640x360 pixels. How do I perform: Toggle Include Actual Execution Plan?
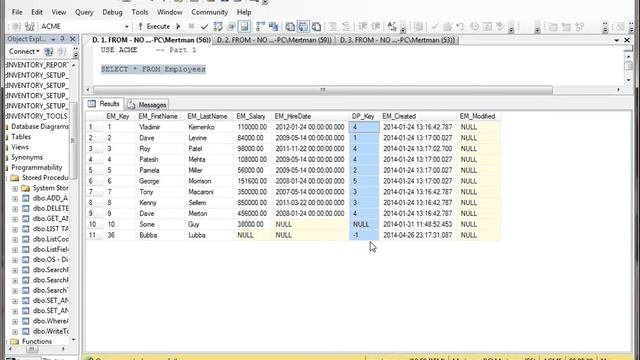260,27
